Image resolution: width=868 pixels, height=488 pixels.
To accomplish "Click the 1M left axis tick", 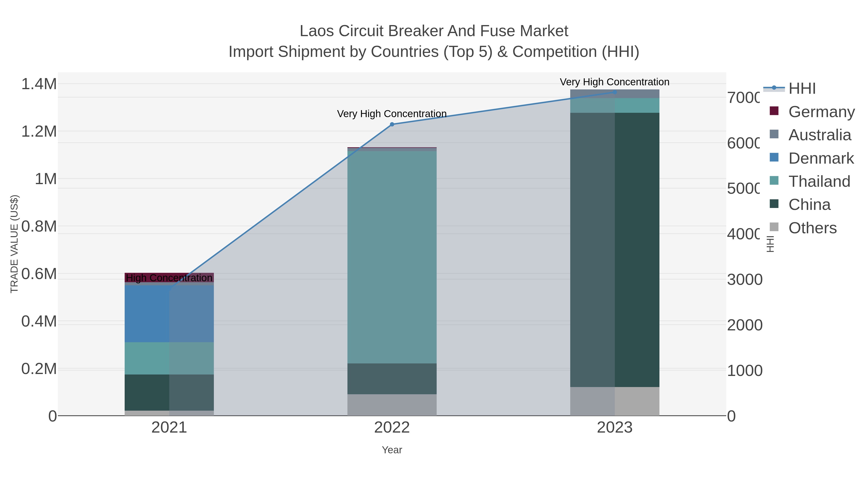I will point(46,179).
